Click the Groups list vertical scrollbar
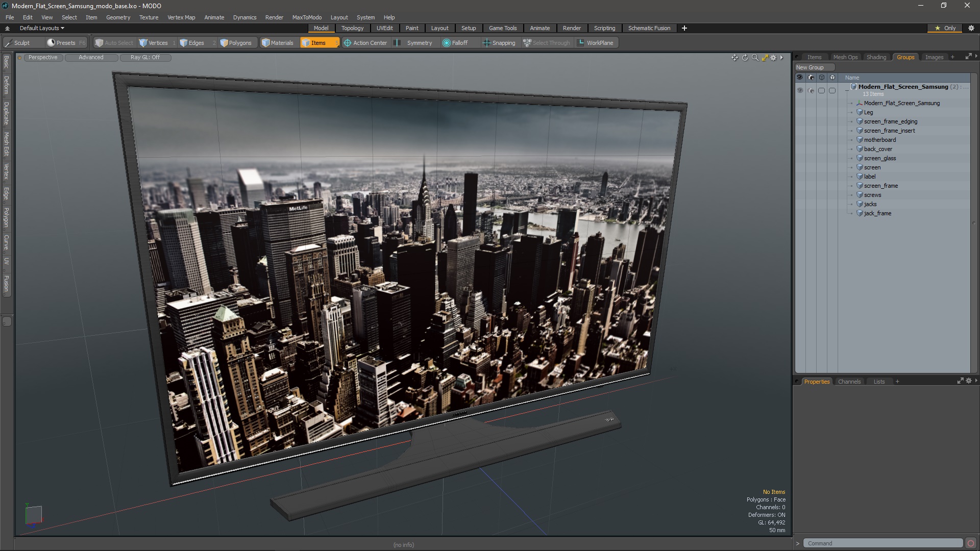 [x=974, y=223]
